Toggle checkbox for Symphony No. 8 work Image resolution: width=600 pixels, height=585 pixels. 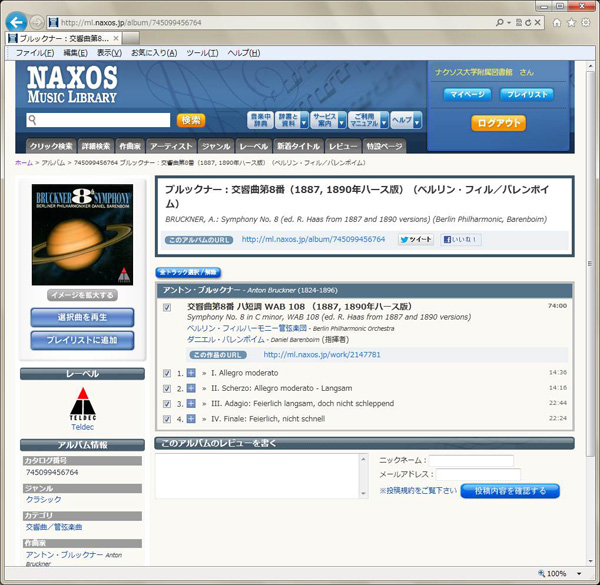pos(167,308)
